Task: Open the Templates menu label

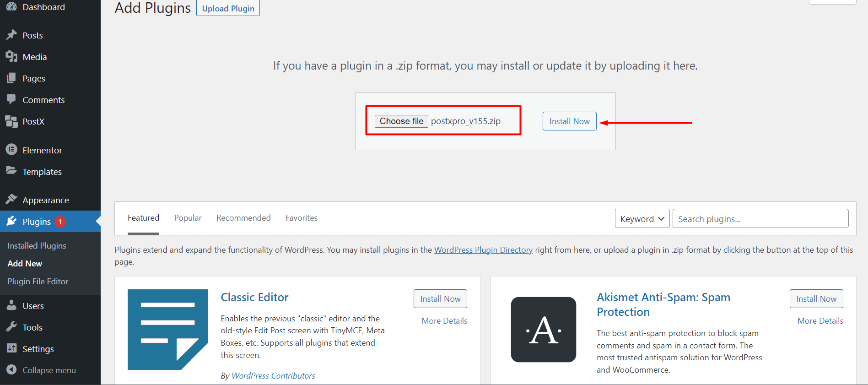Action: [42, 172]
